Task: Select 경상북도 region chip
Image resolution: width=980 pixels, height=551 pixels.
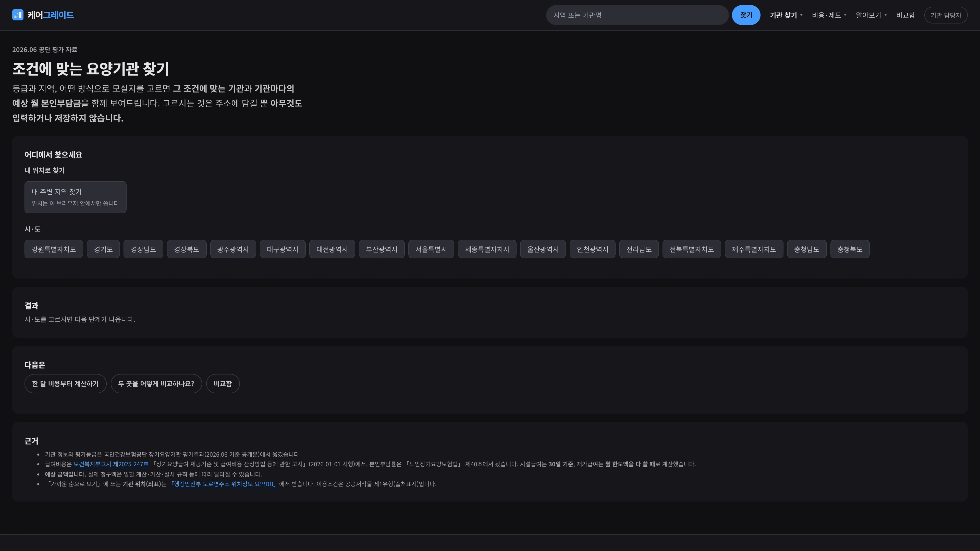Action: (x=186, y=249)
